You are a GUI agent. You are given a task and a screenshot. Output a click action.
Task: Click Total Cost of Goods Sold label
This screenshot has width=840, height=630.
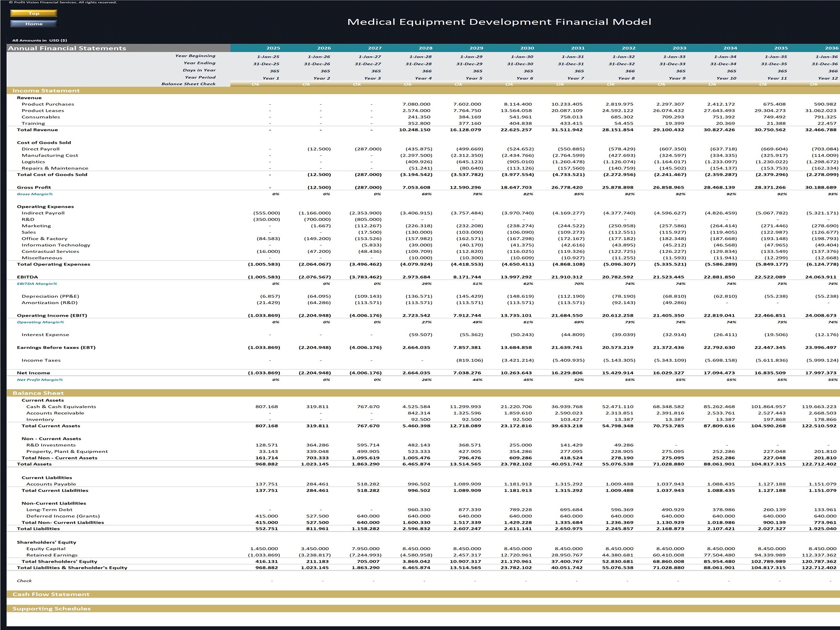point(52,175)
